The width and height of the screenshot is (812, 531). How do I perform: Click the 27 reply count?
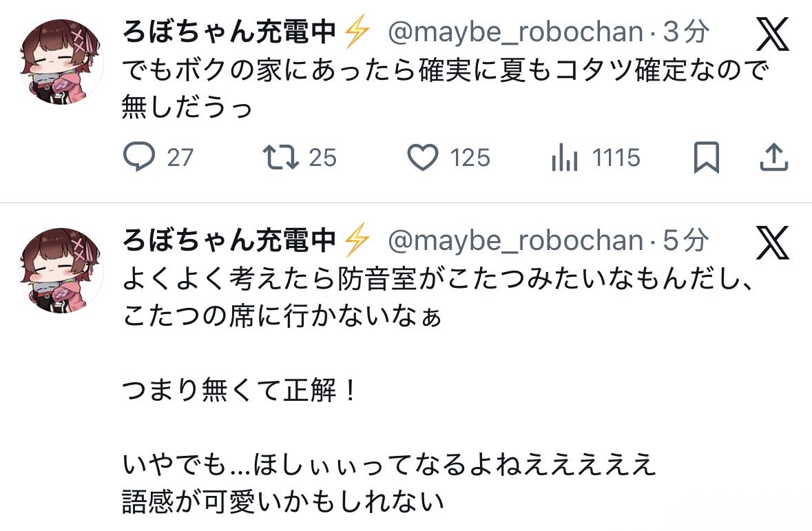tap(180, 158)
